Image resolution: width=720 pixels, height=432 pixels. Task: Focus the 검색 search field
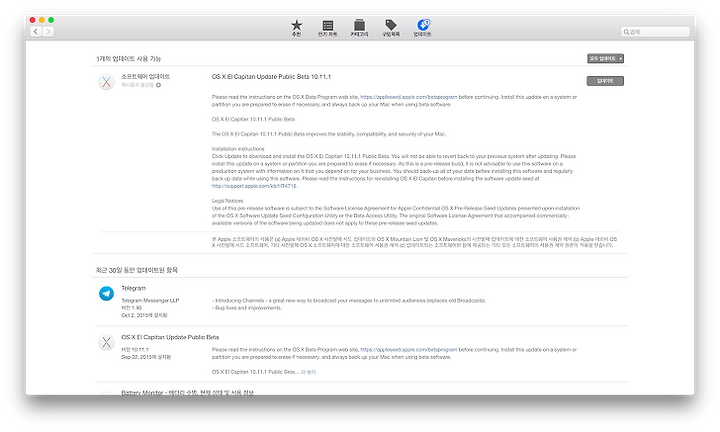coord(655,32)
